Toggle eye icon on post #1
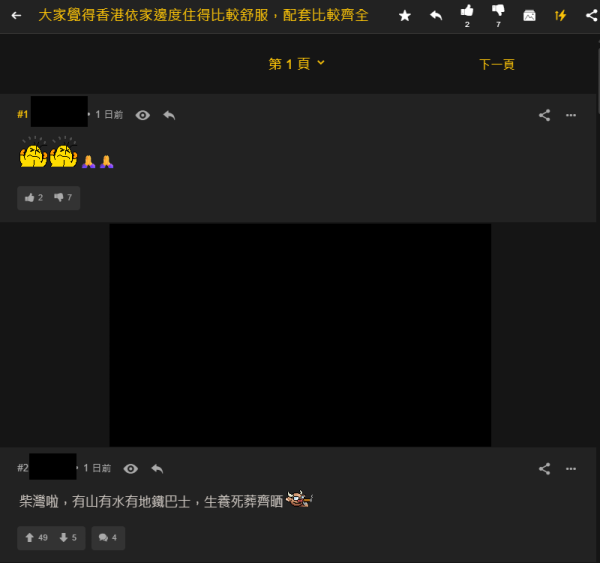The height and width of the screenshot is (563, 600). pos(143,115)
